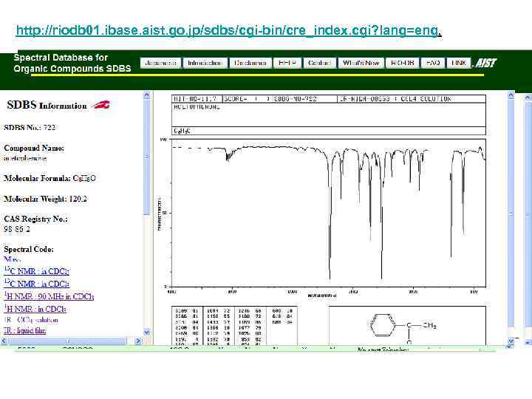Click the left panel horizontal scrollbar thumb
This screenshot has height=399, width=532.
(66, 341)
